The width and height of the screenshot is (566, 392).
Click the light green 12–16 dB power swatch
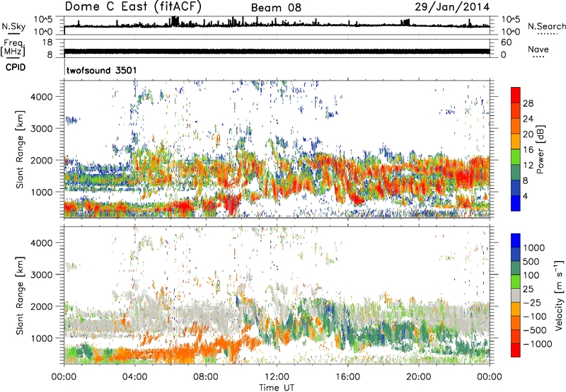pos(516,157)
